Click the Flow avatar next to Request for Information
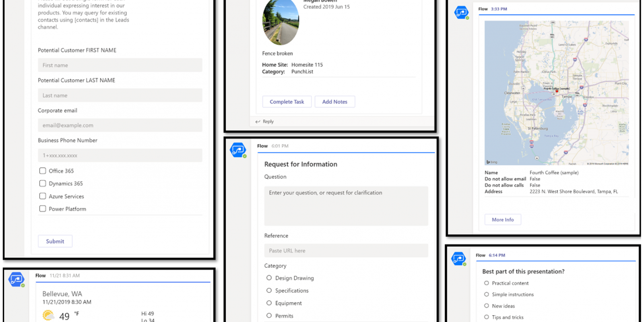This screenshot has height=322, width=644. (x=238, y=150)
